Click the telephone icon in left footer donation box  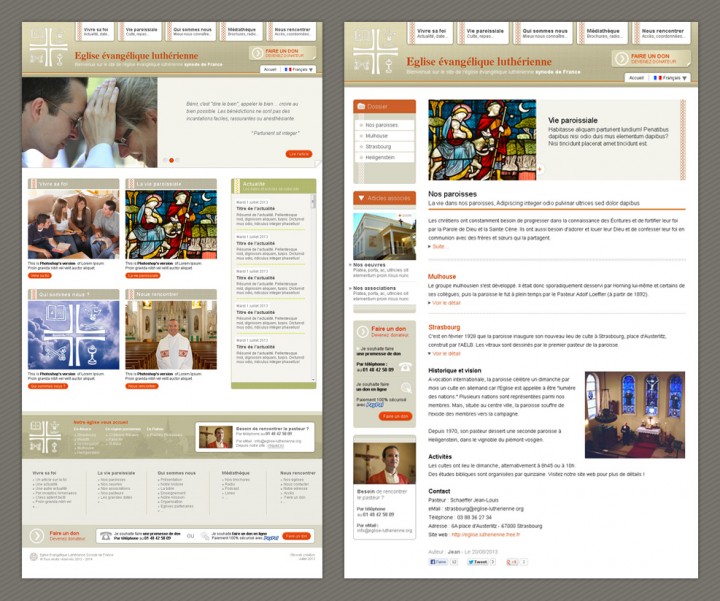[106, 537]
